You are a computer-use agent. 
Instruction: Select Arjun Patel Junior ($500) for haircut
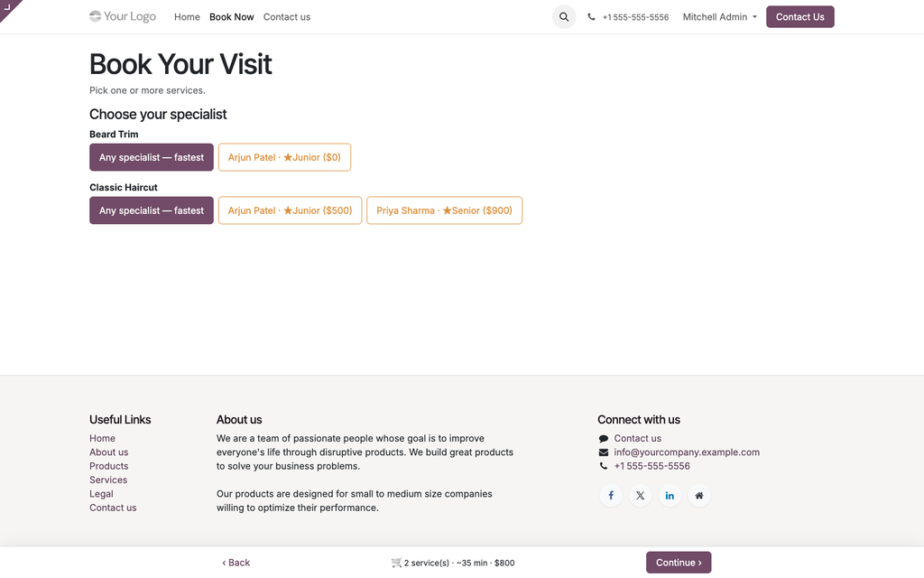click(x=290, y=210)
